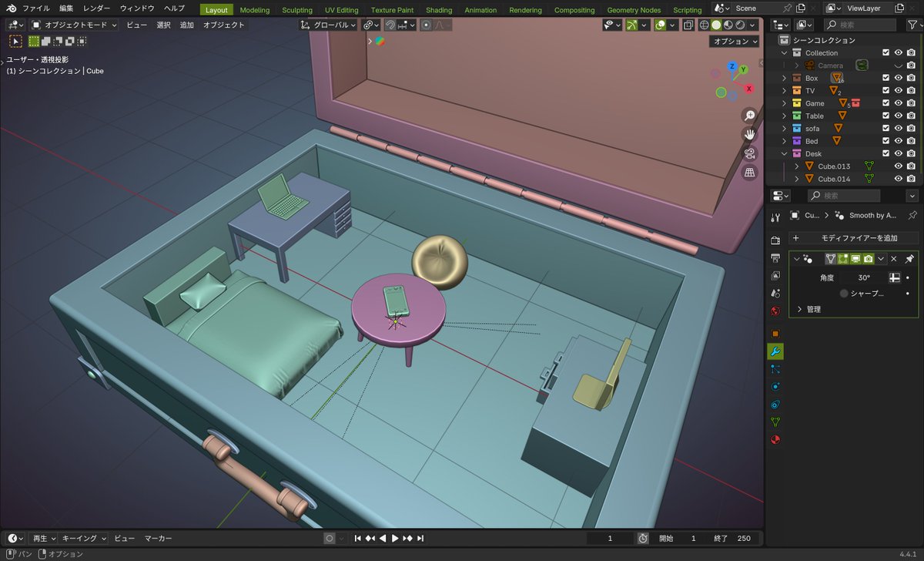Click the angle 30° value field
924x561 pixels.
tap(864, 277)
